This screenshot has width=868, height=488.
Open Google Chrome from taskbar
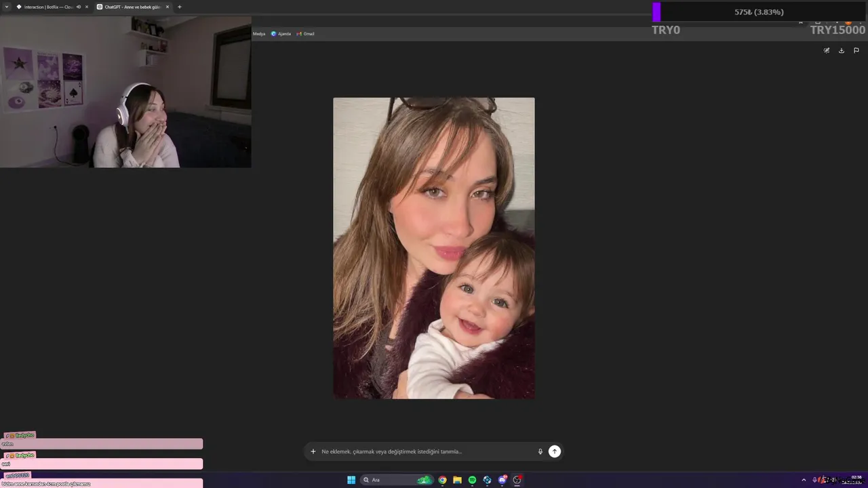click(x=442, y=480)
